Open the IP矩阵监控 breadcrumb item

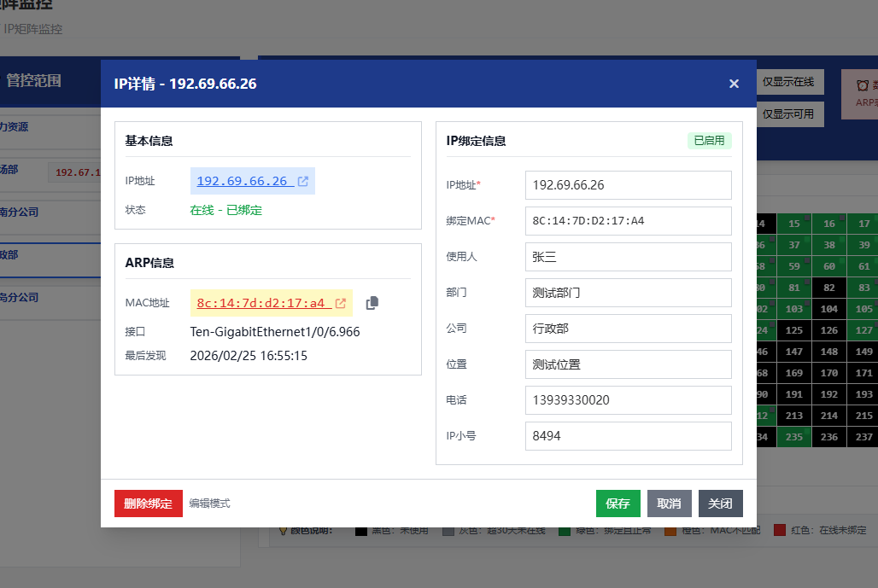click(x=32, y=29)
